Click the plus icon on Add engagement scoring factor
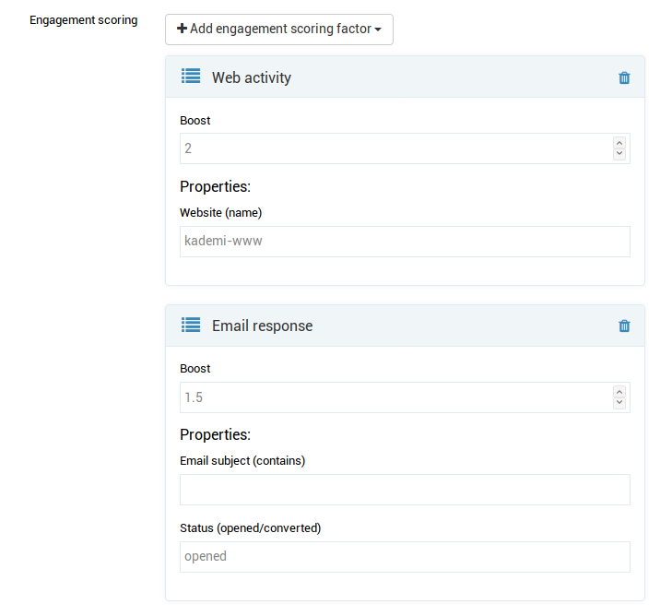This screenshot has width=672, height=616. tap(182, 29)
